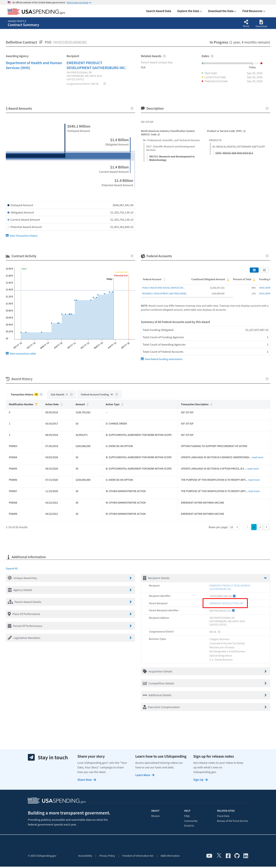Screen dimensions: 276x868
Task: Sort by Action Type column
Action: pyautogui.click(x=122, y=404)
